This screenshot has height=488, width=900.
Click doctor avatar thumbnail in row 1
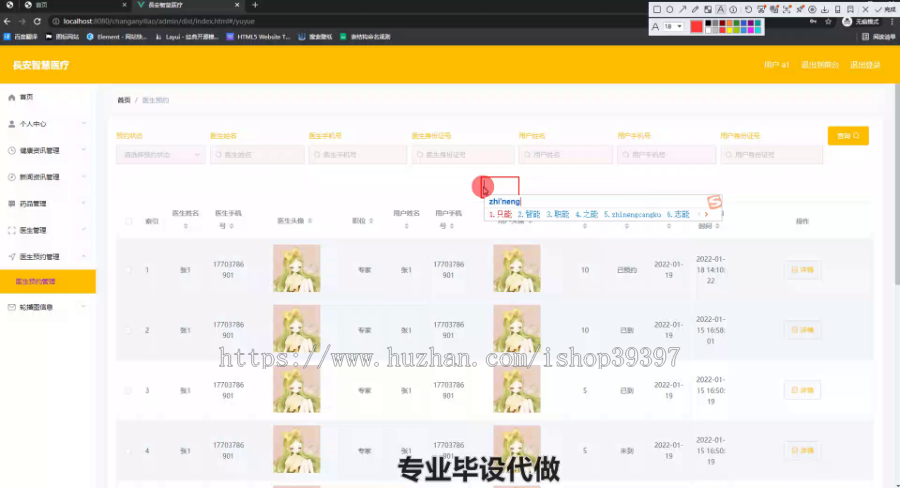297,268
